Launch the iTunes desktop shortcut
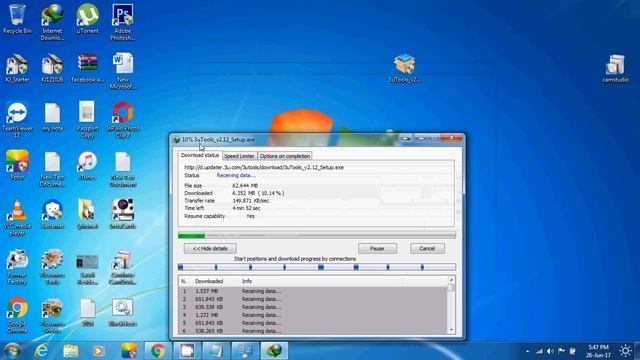Viewport: 640px width, 360px height. (87, 165)
